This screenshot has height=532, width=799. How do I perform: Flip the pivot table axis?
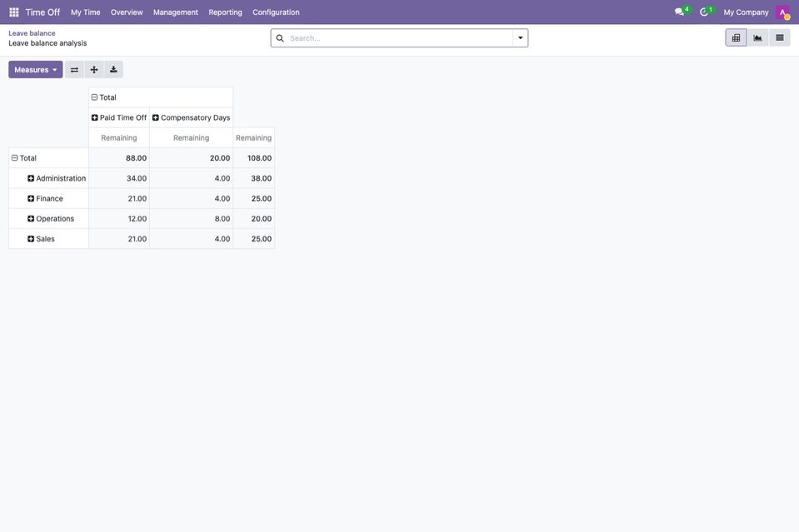pyautogui.click(x=74, y=70)
